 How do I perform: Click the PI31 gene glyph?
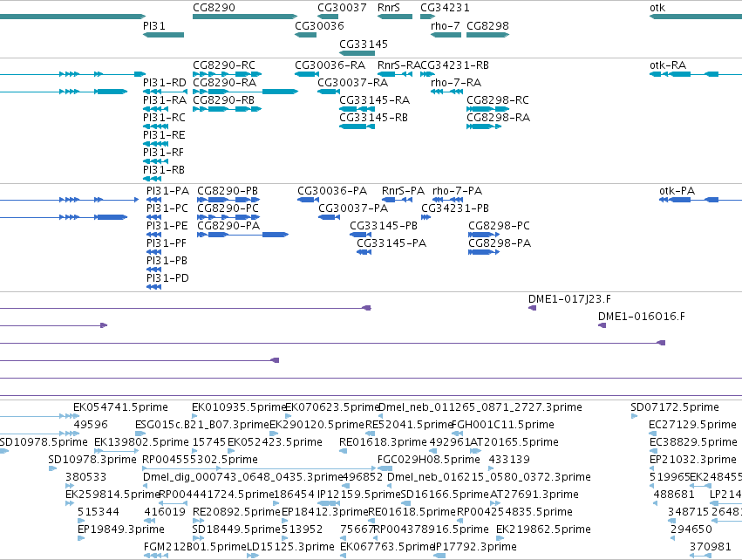[x=163, y=35]
